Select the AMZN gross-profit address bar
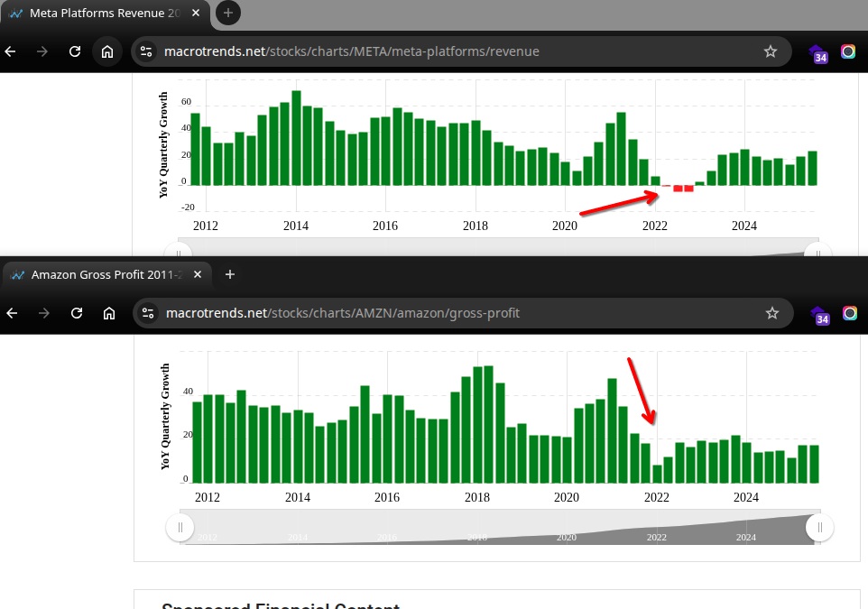Image resolution: width=868 pixels, height=609 pixels. point(463,313)
